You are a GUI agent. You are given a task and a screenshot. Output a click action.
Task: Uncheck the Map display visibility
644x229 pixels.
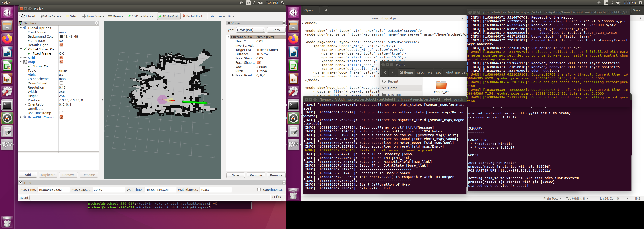61,62
